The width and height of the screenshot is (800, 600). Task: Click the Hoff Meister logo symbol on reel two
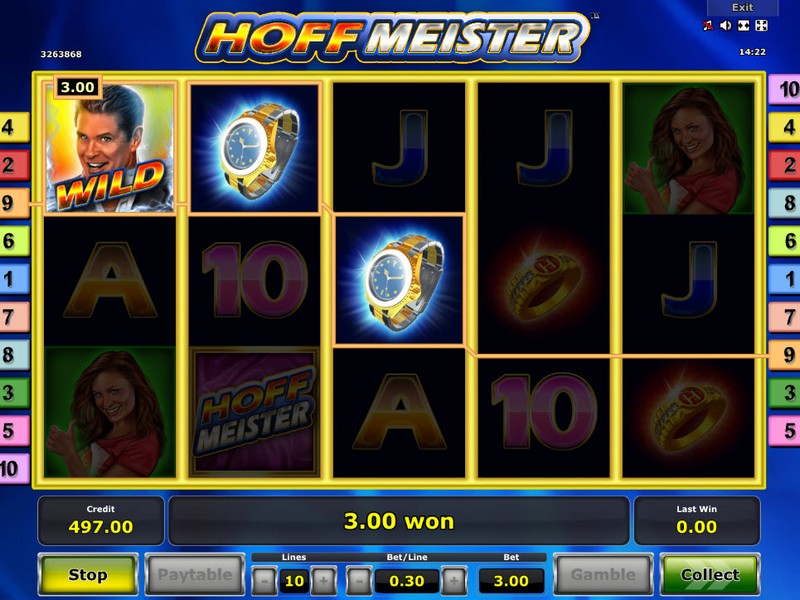255,412
